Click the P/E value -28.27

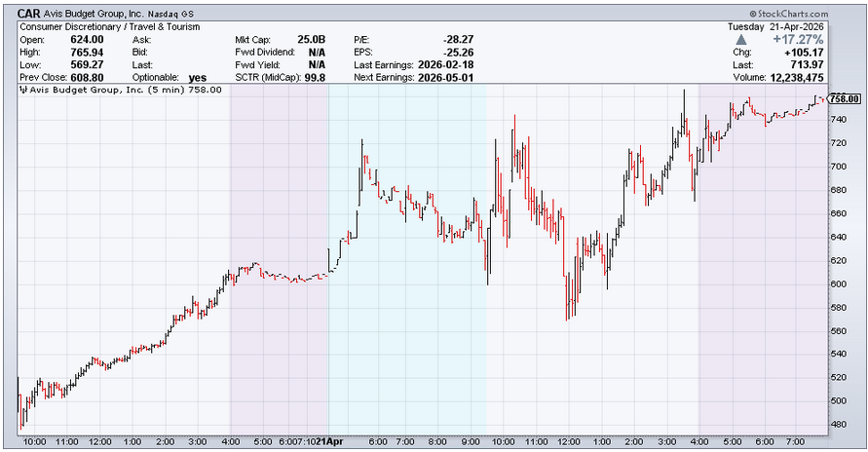459,40
